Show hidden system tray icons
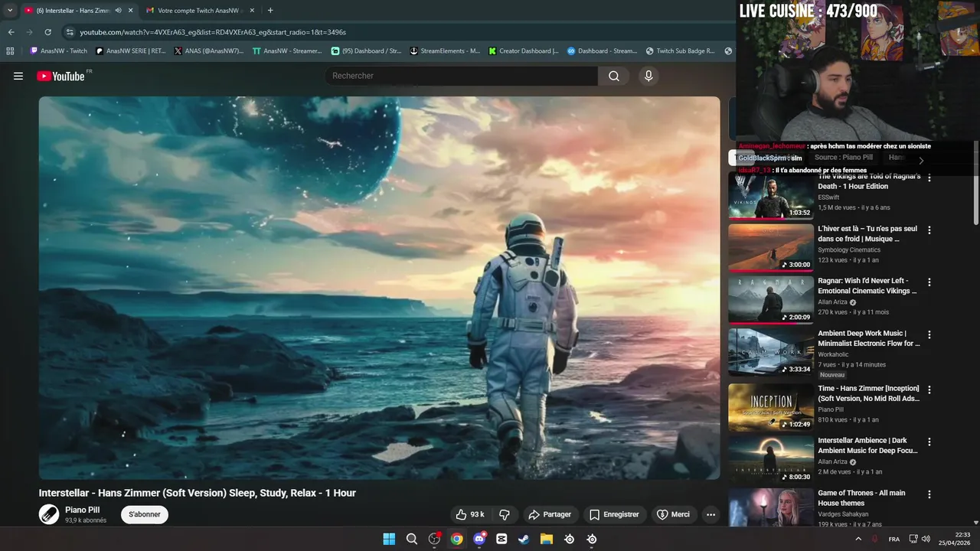 [x=858, y=539]
